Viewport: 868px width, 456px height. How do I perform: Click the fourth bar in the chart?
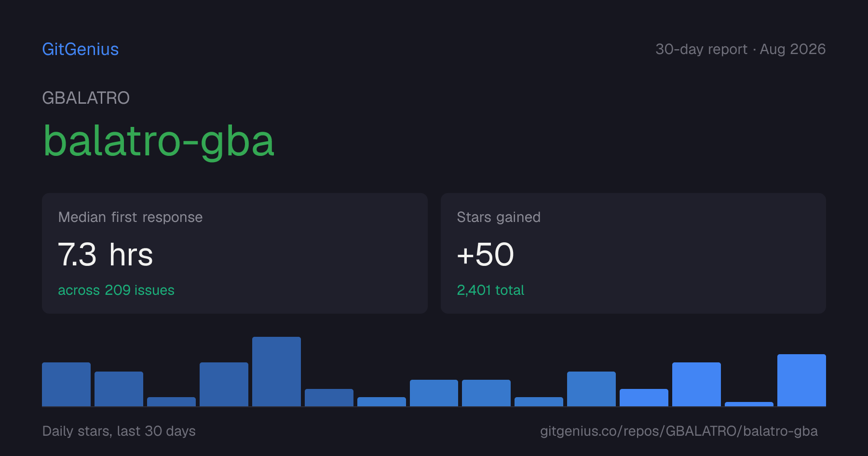(224, 384)
